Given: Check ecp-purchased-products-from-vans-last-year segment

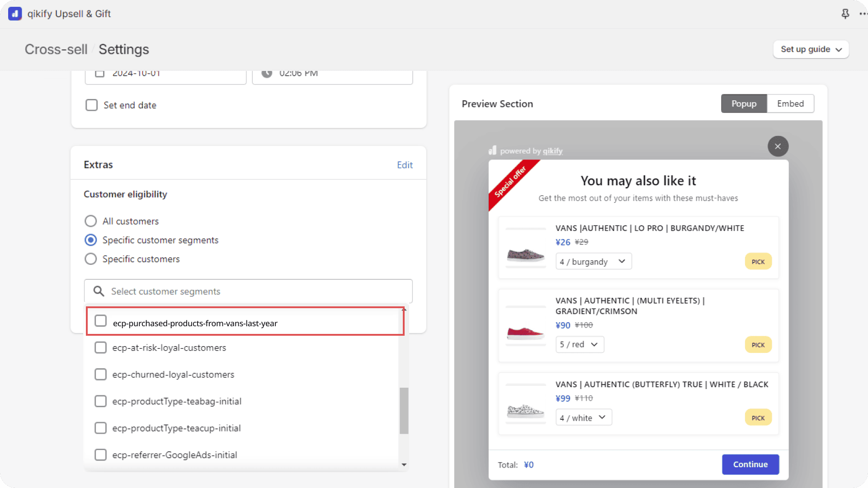Looking at the screenshot, I should [100, 321].
